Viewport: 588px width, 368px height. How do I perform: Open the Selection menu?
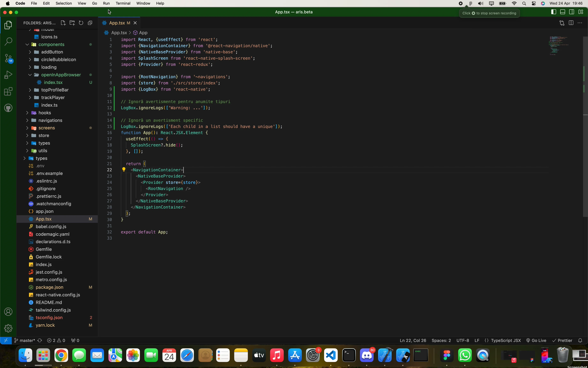[63, 3]
